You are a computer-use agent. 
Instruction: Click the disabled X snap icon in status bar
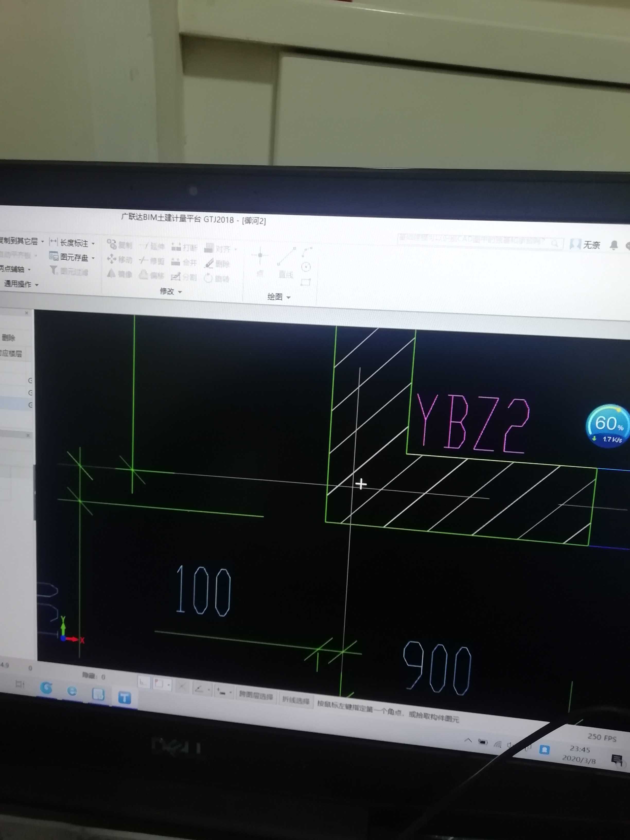click(182, 686)
